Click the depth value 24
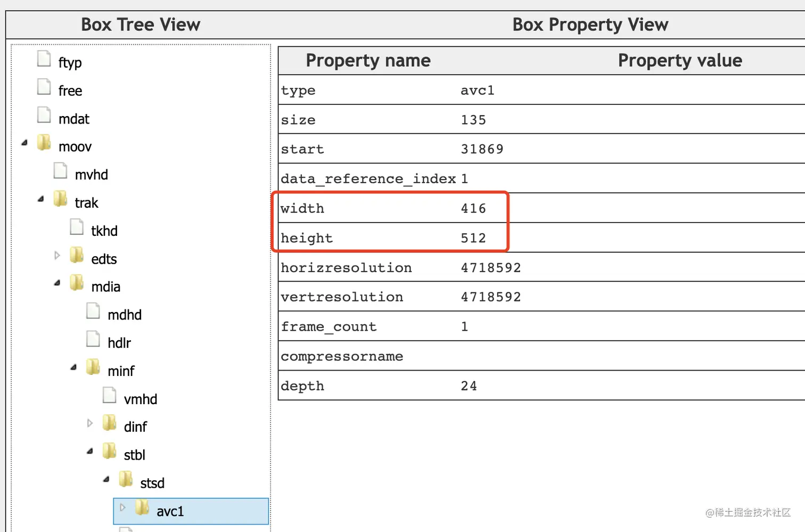The width and height of the screenshot is (805, 532). (x=469, y=386)
